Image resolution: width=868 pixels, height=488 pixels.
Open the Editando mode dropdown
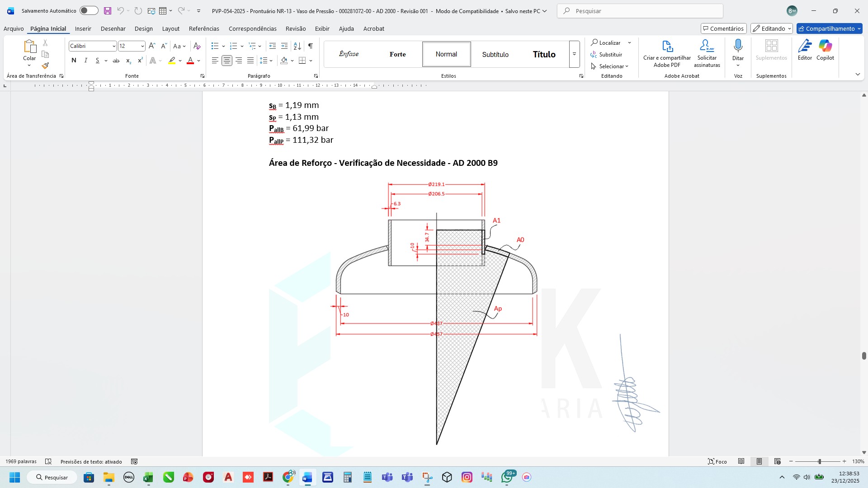click(x=771, y=28)
